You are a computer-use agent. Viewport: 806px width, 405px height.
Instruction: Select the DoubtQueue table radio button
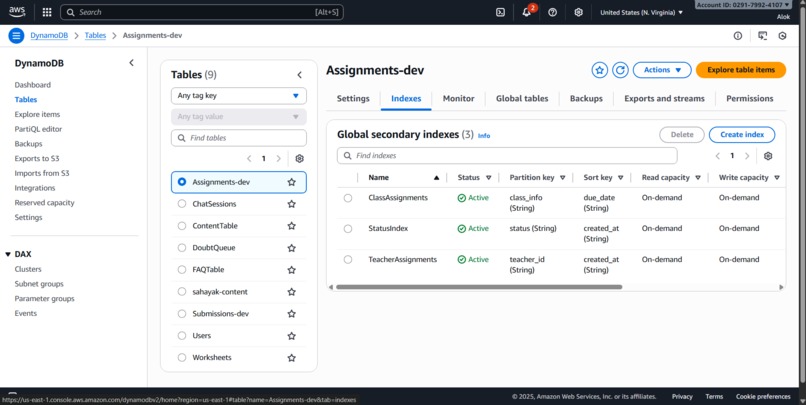coord(181,248)
